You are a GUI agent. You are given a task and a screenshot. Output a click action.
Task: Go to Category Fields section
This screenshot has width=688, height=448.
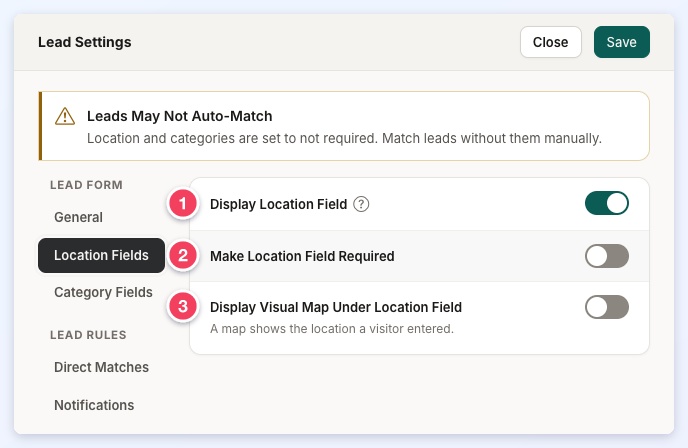click(x=103, y=292)
